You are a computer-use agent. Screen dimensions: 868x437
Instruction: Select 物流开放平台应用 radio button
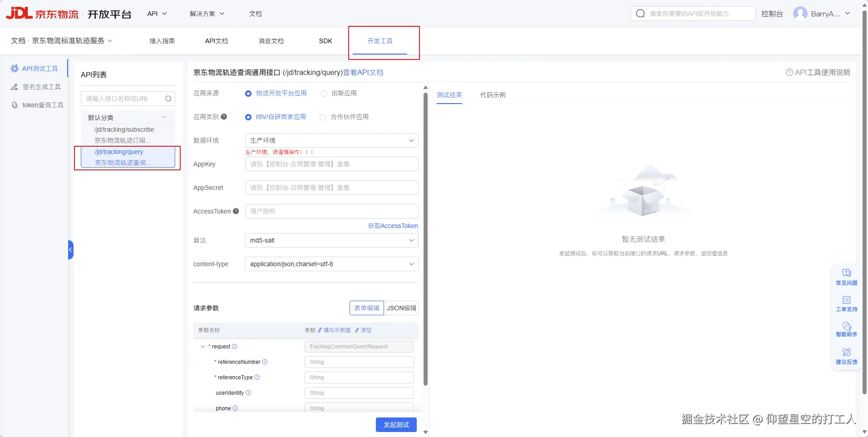point(248,94)
